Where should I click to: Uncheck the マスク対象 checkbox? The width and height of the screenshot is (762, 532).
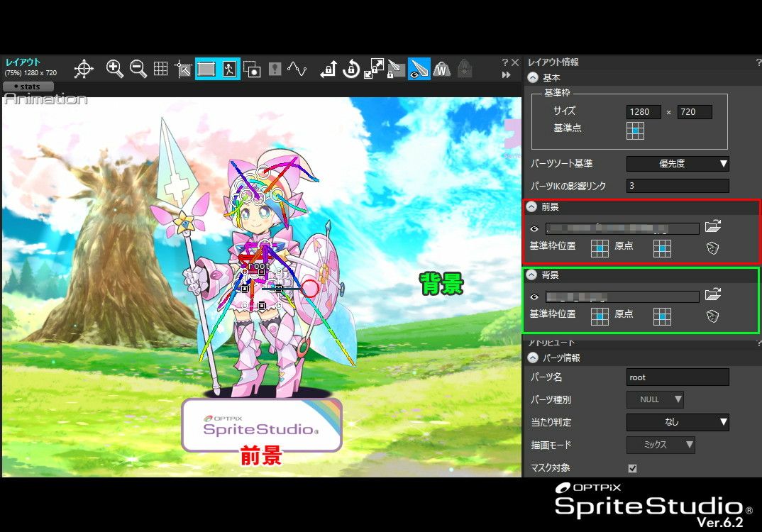point(632,468)
